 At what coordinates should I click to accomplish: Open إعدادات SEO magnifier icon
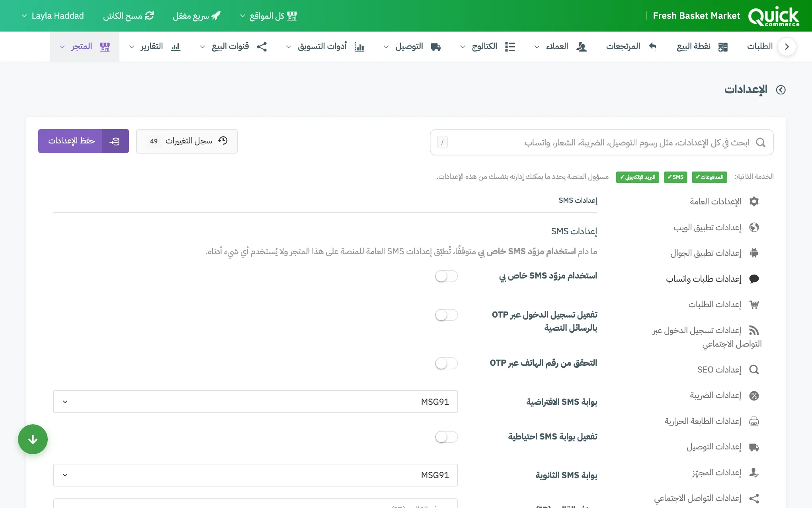pyautogui.click(x=754, y=370)
